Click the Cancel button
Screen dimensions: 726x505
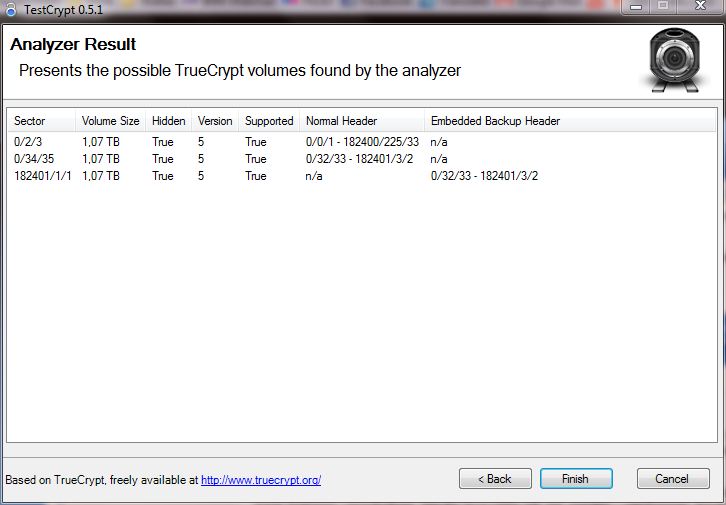tap(673, 479)
